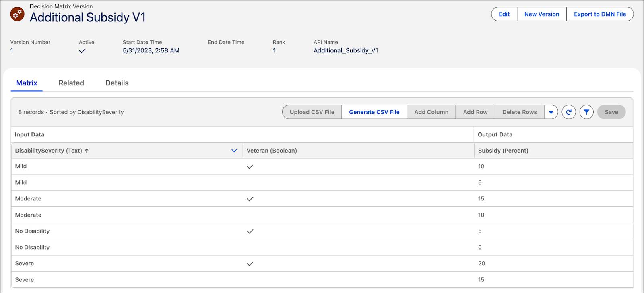Click Subsidy cell with value 0

pos(553,247)
